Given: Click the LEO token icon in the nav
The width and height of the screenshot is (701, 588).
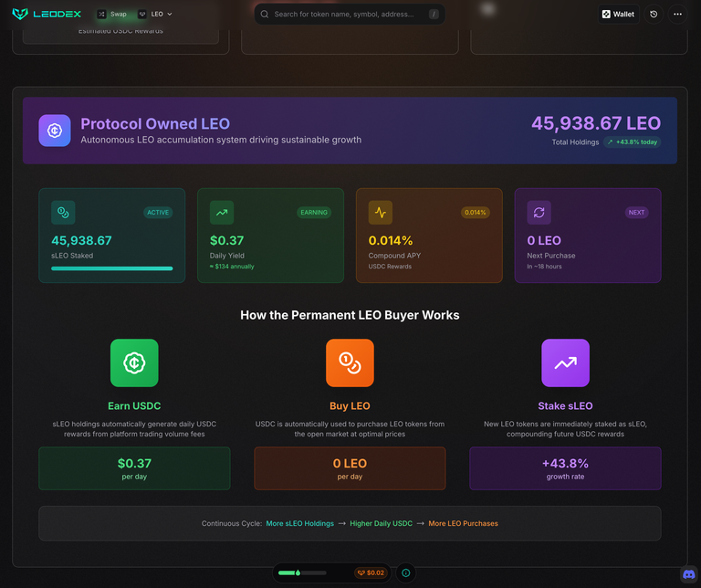Looking at the screenshot, I should 142,14.
